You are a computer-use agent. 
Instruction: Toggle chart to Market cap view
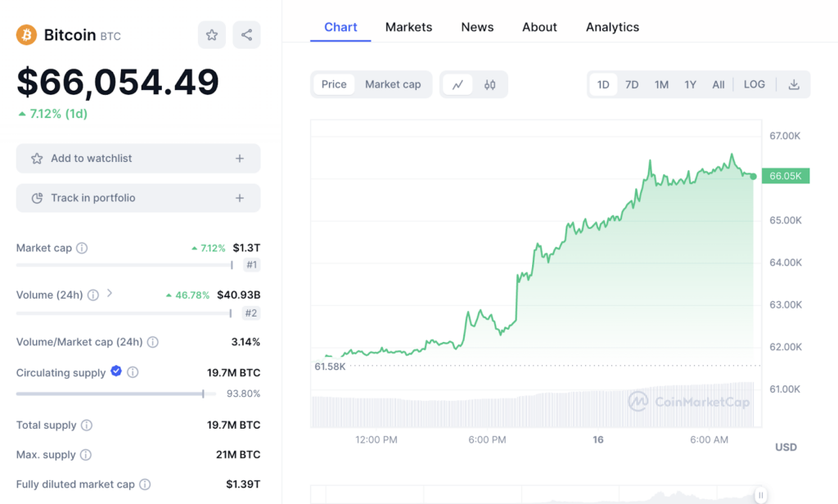coord(393,84)
